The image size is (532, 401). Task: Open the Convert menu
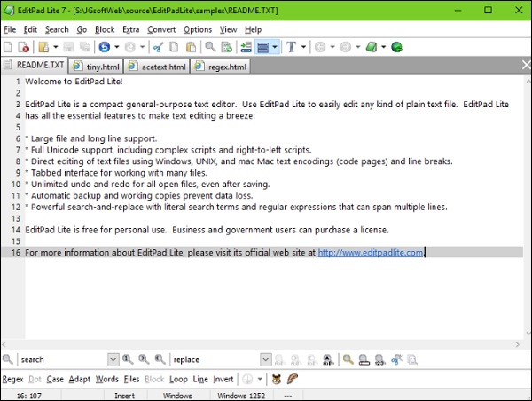point(161,29)
